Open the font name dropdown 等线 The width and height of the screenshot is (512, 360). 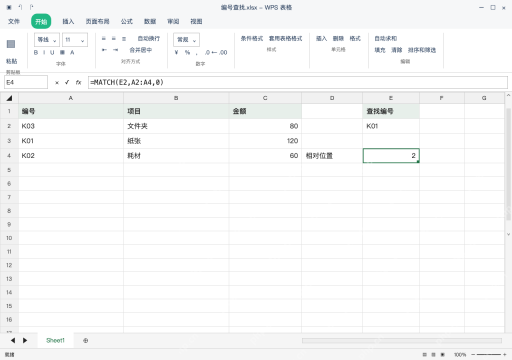(47, 40)
